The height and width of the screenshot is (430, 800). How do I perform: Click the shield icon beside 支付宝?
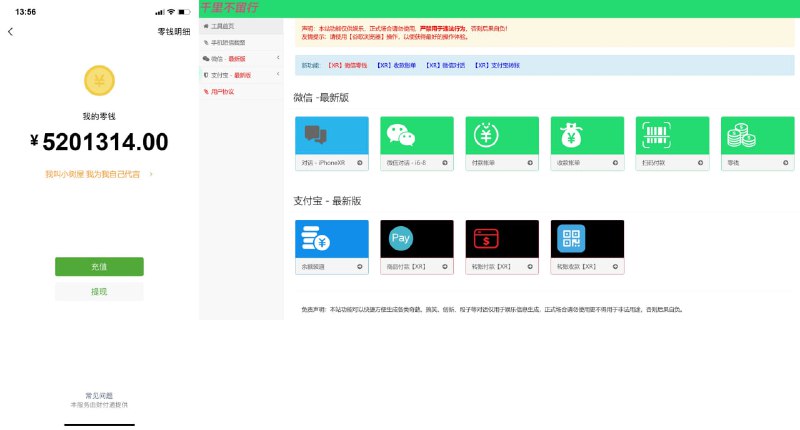[206, 75]
